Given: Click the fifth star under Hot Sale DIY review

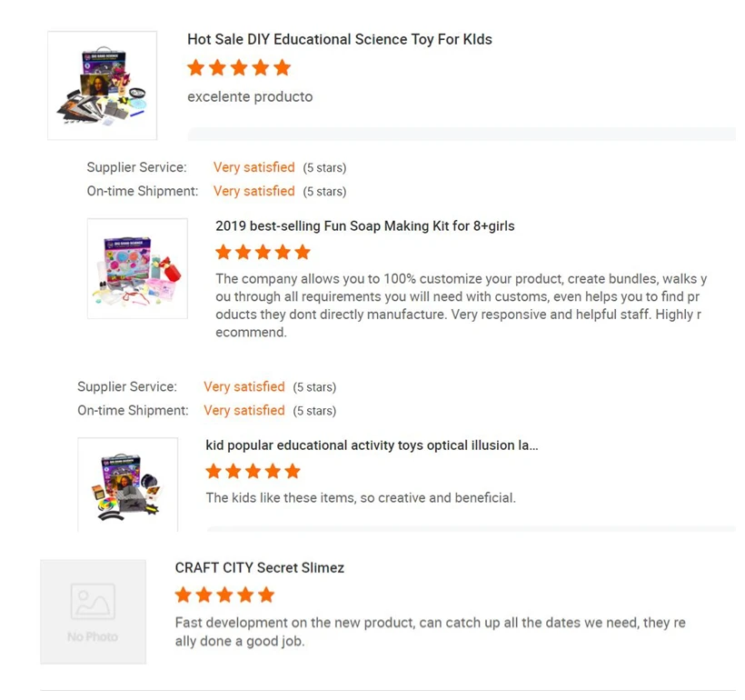Looking at the screenshot, I should 283,68.
